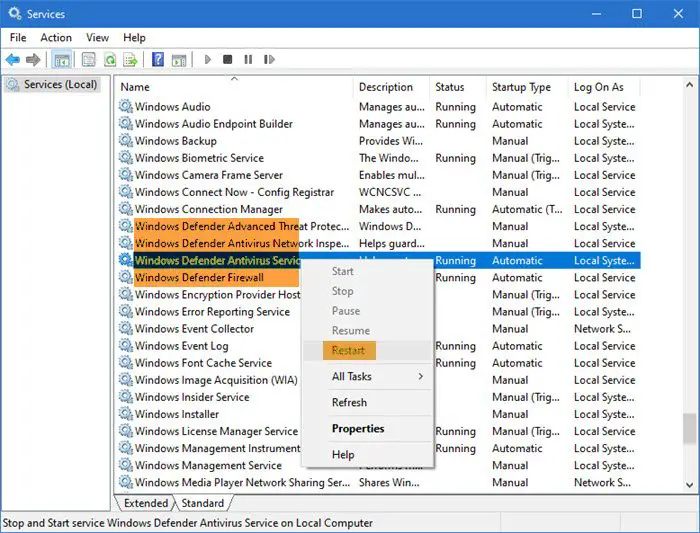Click gear icon beside Windows Font Cache Service
Screen dimensions: 700x533
(x=126, y=362)
